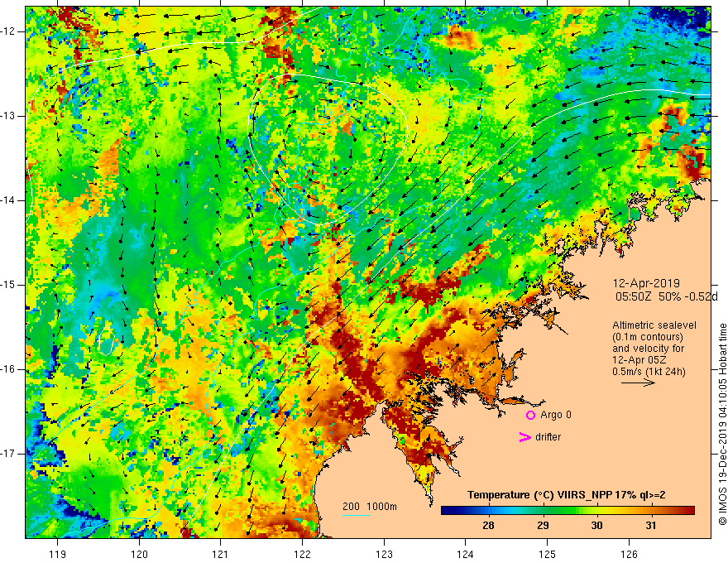
Task: Click the latitude label '-17'
Action: 9,454
